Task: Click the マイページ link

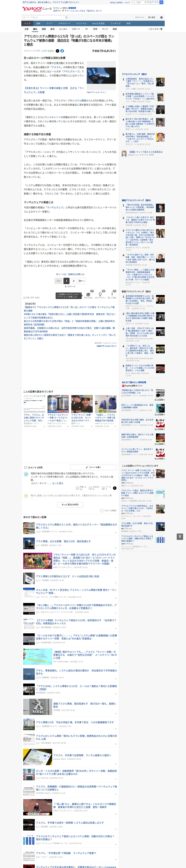Action: coord(139,18)
